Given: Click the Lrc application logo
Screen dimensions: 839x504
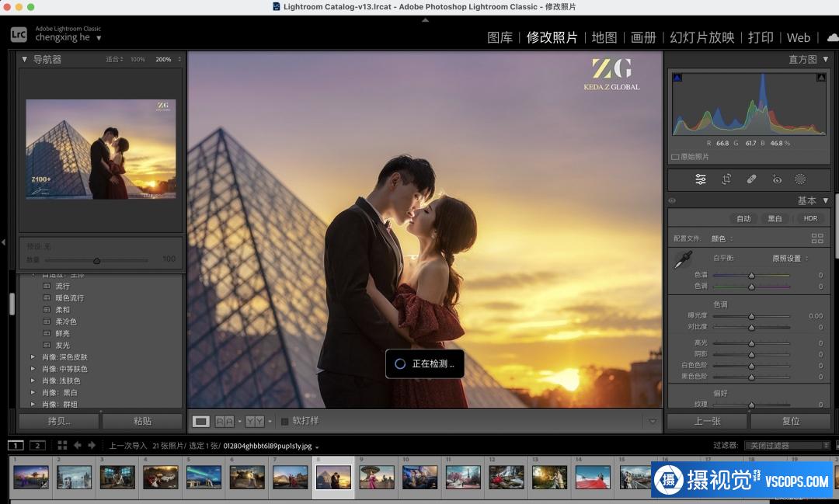Looking at the screenshot, I should pyautogui.click(x=19, y=35).
